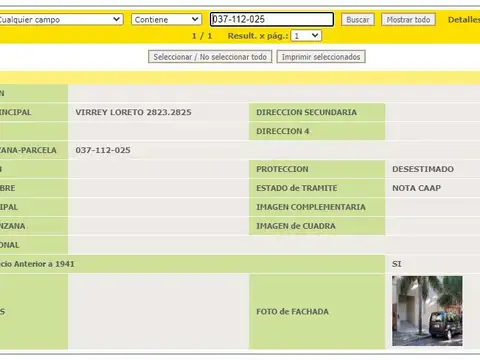The image size is (480, 360).
Task: Select the address 'VIRREY LORETO 2823.2825'
Action: click(133, 112)
